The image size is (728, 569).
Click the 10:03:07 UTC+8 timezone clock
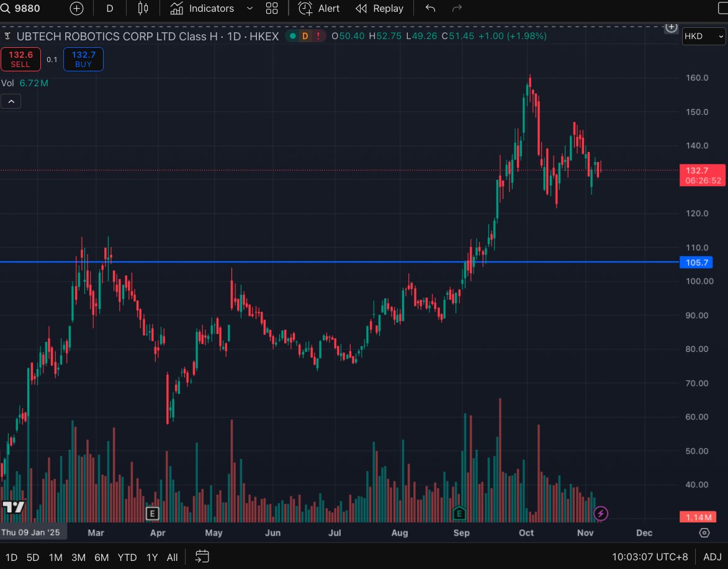click(x=650, y=557)
